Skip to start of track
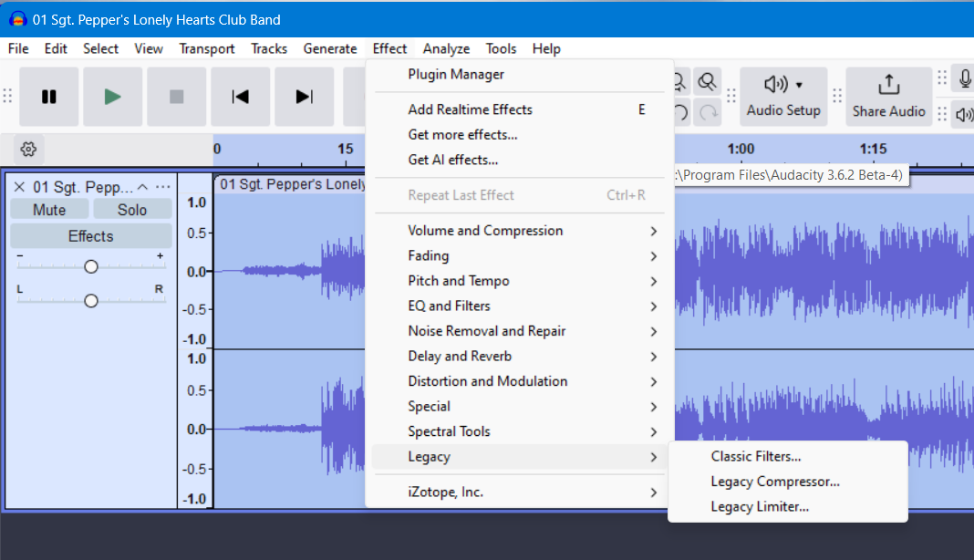This screenshot has height=560, width=974. 241,97
